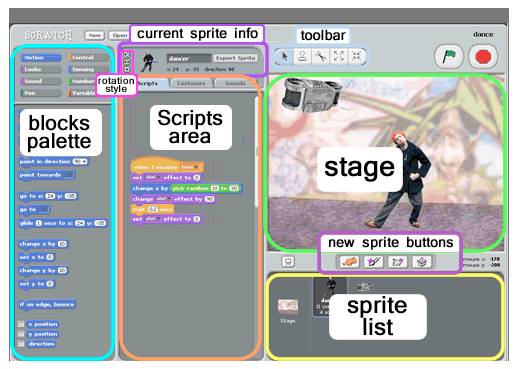Open the when I receive message dropdown

click(x=189, y=167)
